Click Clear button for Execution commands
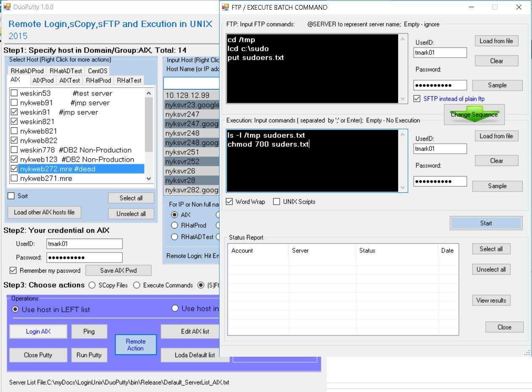 pos(496,160)
